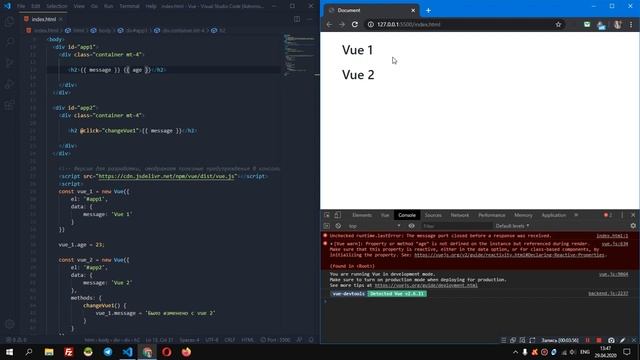Click the Vue 1 heading on the page
Screen dimensions: 640x360
(357, 50)
